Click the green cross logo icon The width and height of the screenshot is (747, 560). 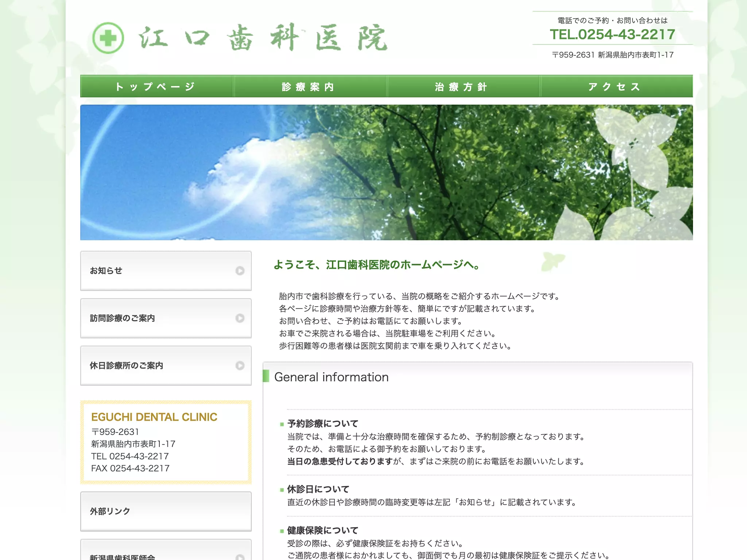pos(108,38)
